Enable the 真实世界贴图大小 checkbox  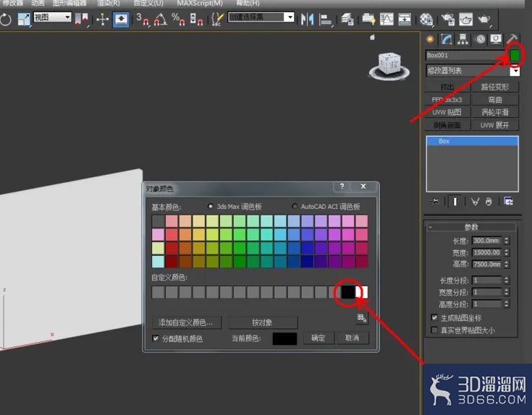click(x=434, y=330)
